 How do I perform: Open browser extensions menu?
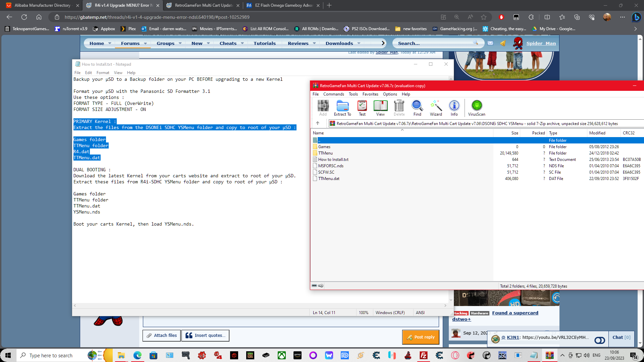point(531,17)
